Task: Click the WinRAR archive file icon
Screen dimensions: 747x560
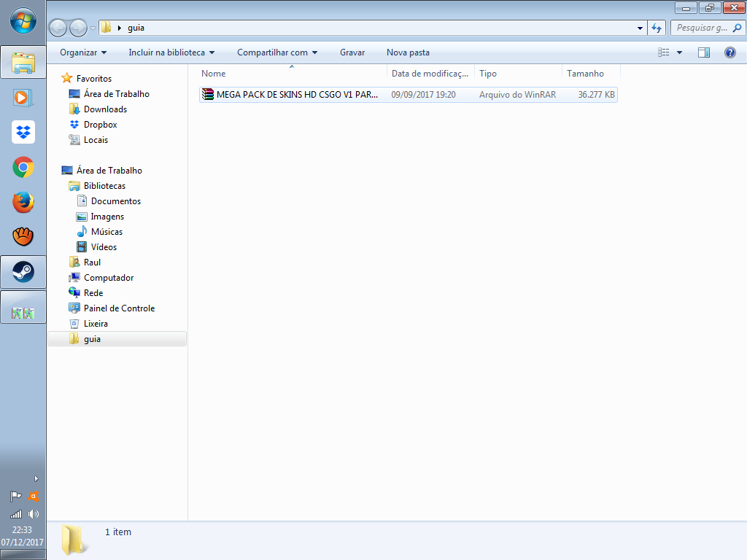Action: tap(208, 94)
